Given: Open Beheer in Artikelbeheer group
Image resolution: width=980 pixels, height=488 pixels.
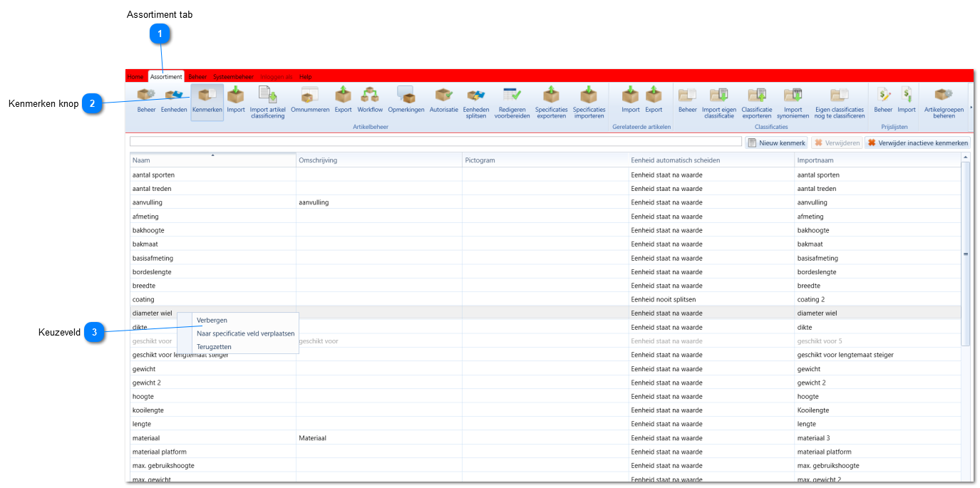Looking at the screenshot, I should point(146,100).
